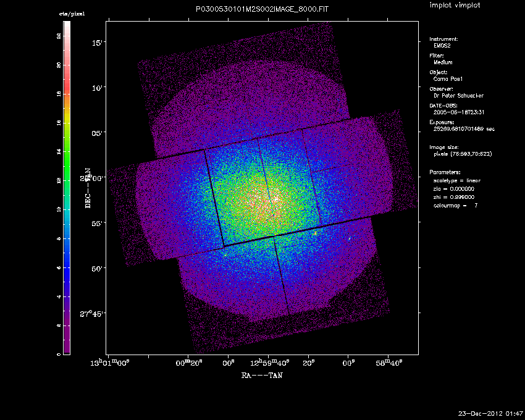The image size is (525, 420).
Task: Click the 'Image size:' label
Action: coord(444,148)
